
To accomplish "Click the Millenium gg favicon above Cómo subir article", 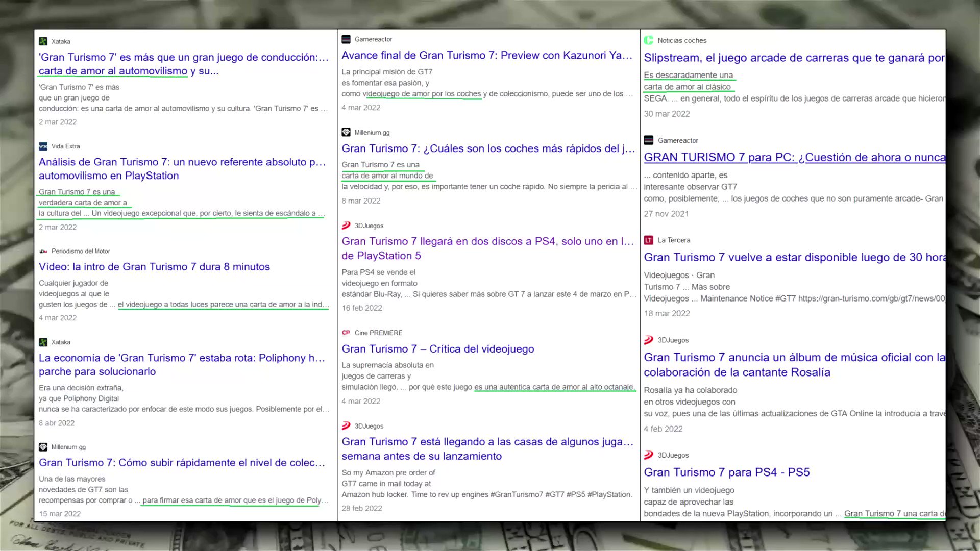I will click(x=43, y=447).
